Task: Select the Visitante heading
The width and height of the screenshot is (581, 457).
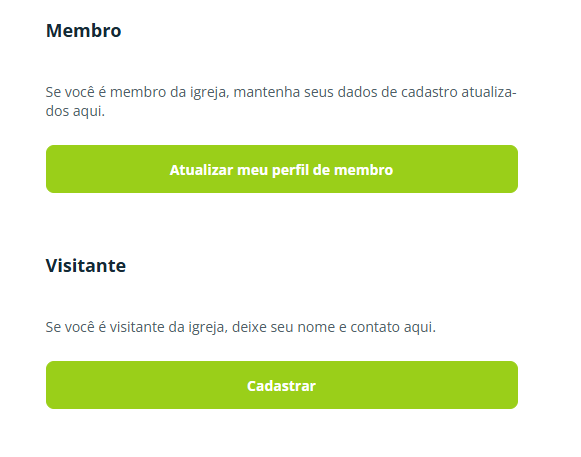Action: [x=86, y=265]
